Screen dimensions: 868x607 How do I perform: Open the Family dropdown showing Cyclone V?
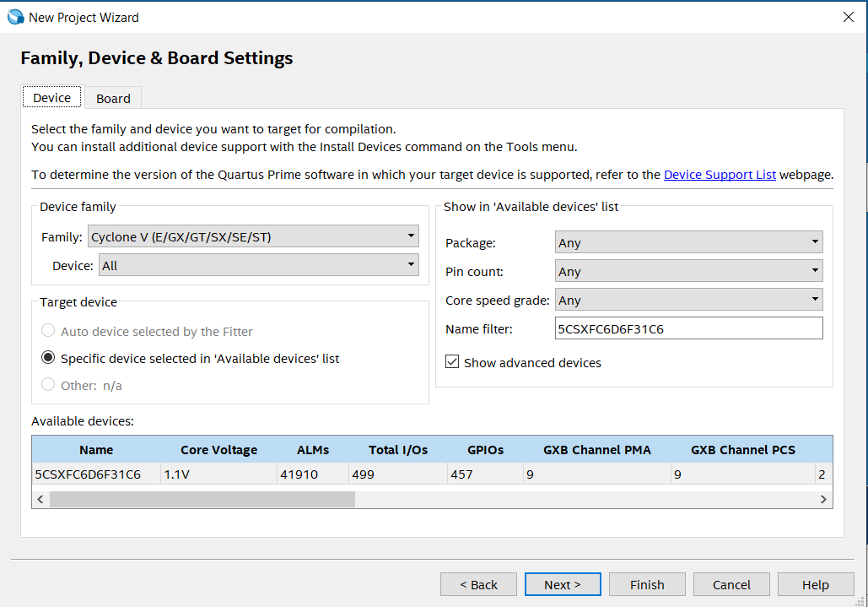coord(253,236)
